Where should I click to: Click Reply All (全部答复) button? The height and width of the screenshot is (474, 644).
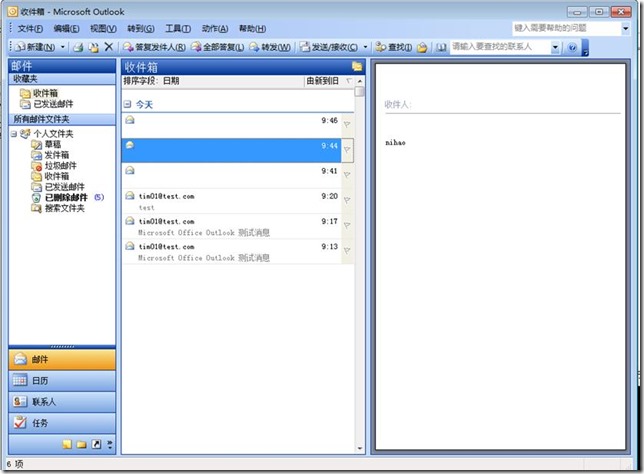tap(218, 47)
